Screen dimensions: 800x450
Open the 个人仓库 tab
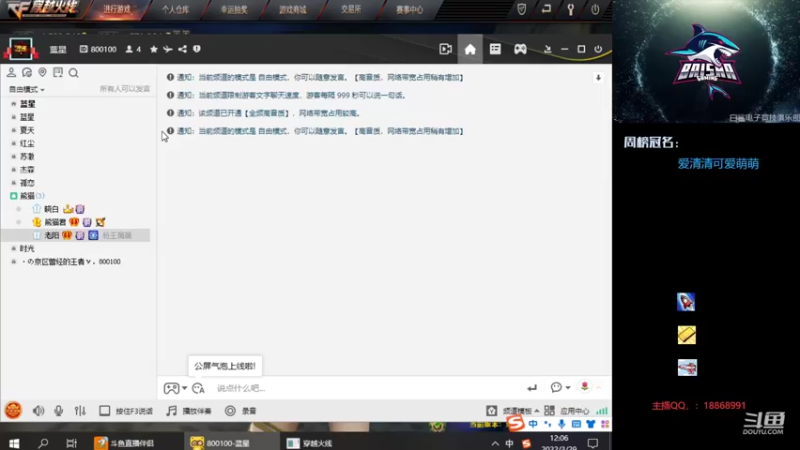tap(176, 10)
